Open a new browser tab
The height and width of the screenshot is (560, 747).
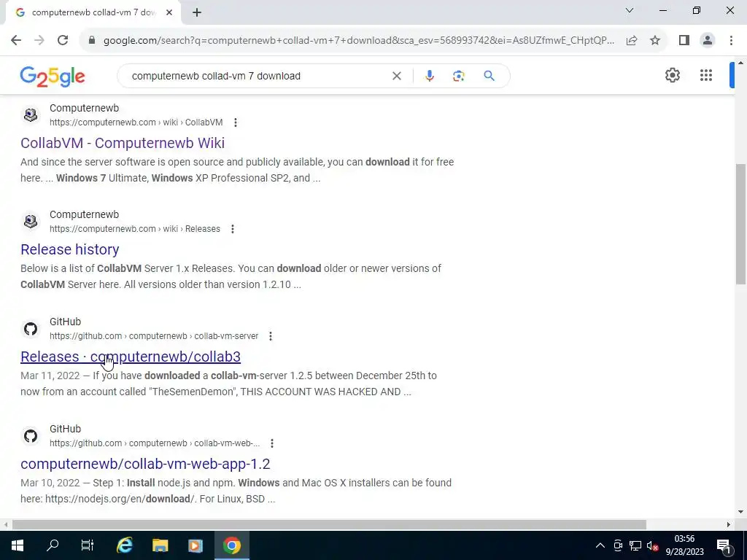197,13
